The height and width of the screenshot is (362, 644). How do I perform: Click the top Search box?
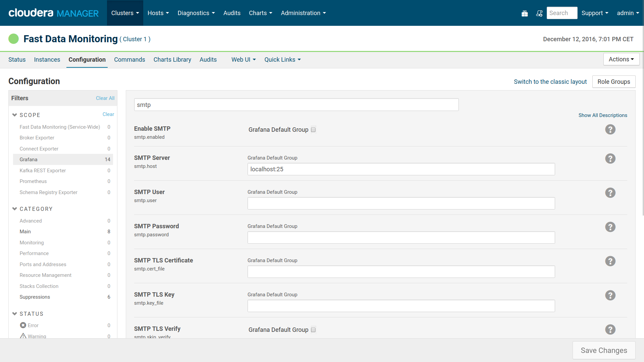[562, 13]
